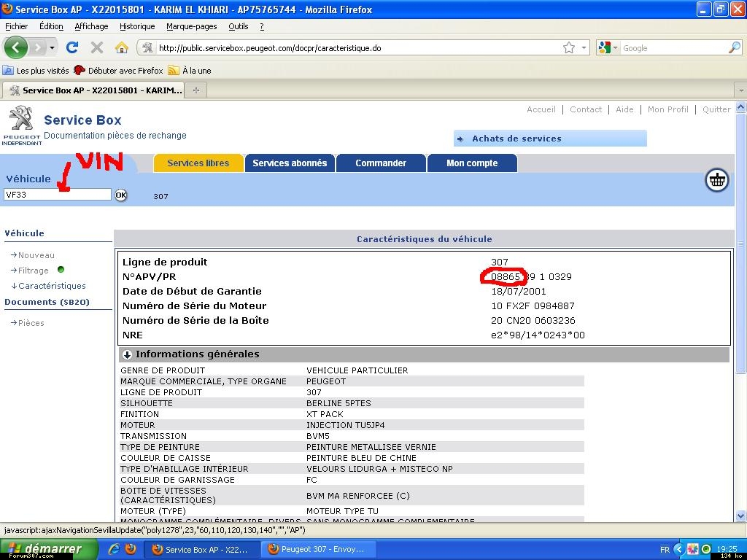The height and width of the screenshot is (560, 747).
Task: Open the Édition menu
Action: point(51,27)
